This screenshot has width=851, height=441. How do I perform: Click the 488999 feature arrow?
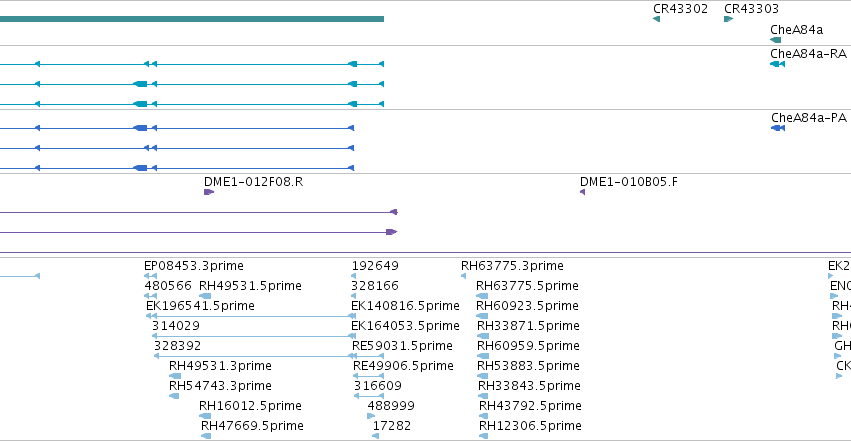pos(371,416)
